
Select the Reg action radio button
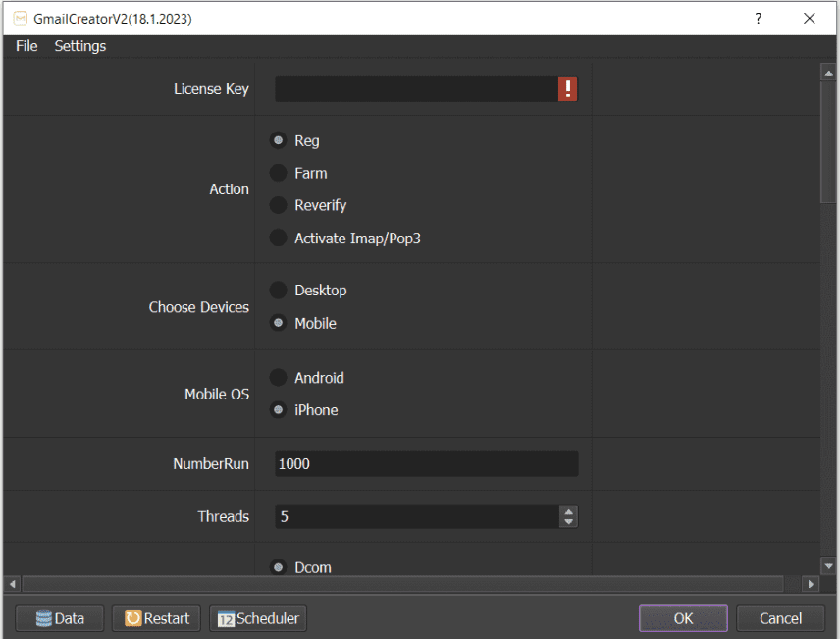click(x=278, y=140)
